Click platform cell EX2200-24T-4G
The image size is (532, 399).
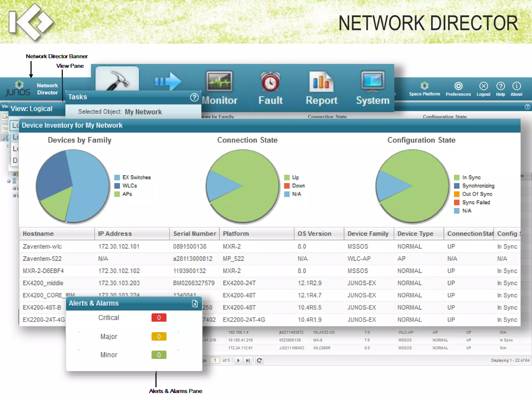point(244,320)
